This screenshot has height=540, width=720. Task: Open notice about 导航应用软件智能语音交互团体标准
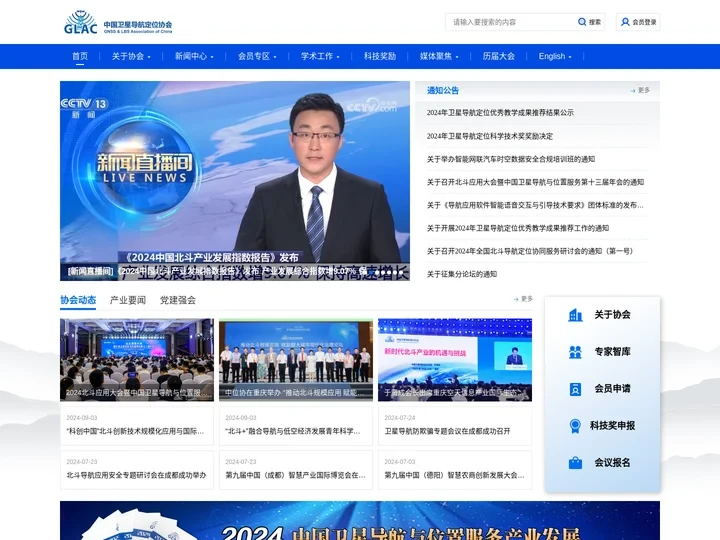pos(535,205)
